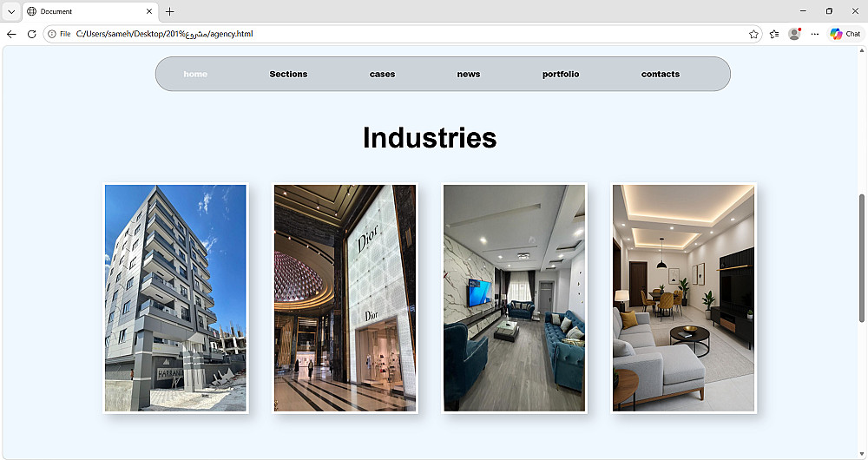Image resolution: width=868 pixels, height=460 pixels.
Task: Open the Sections navigation link
Action: tap(288, 74)
